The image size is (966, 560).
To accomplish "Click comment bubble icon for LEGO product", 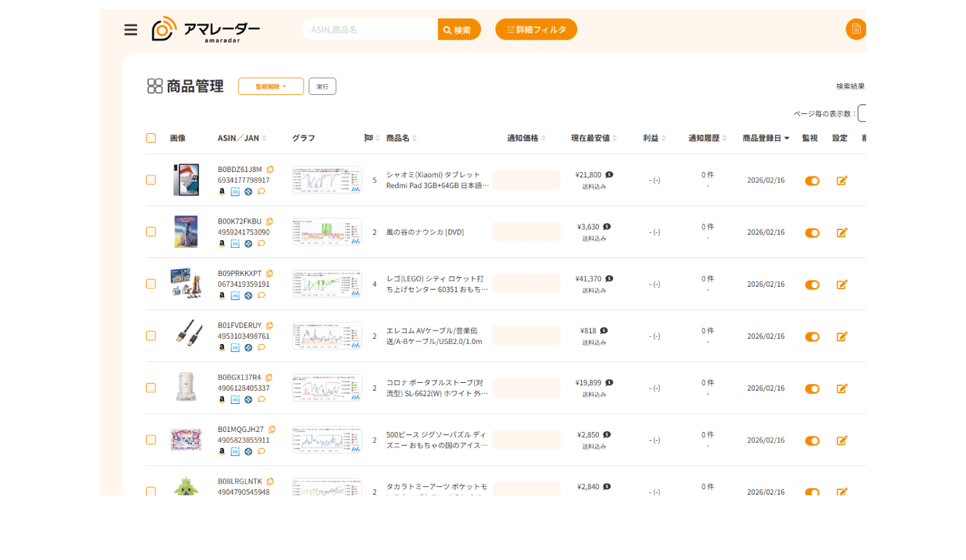I will point(261,296).
